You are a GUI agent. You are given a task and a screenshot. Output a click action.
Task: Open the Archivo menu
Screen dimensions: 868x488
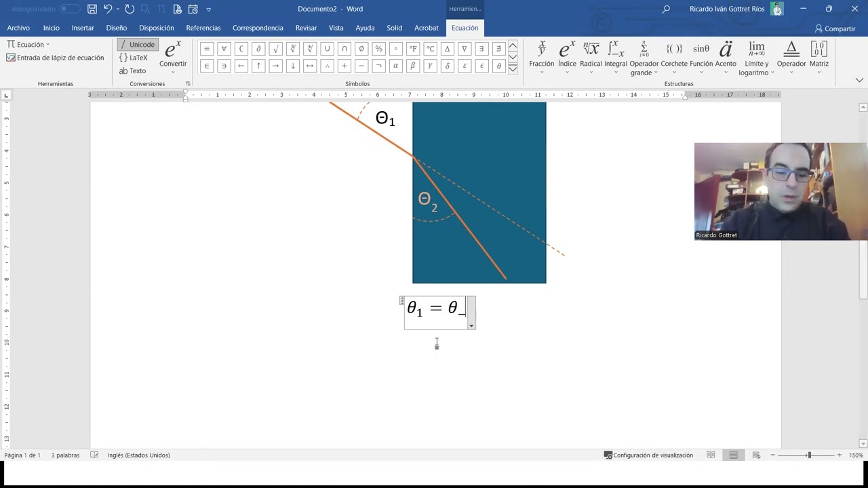point(18,28)
